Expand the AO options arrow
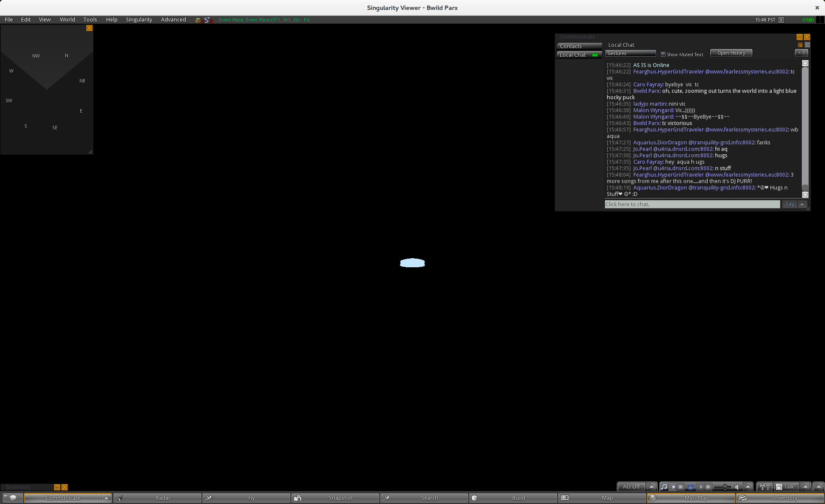 651,487
